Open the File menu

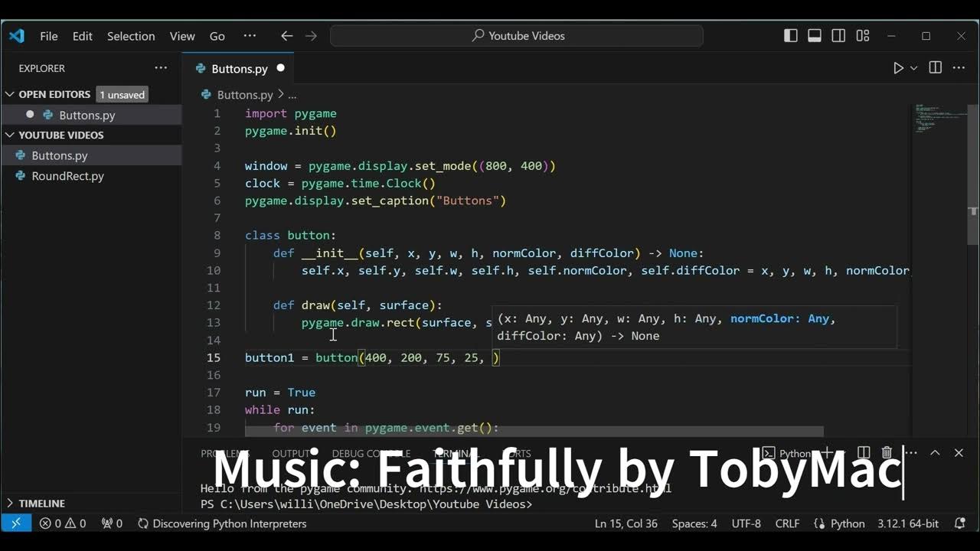[49, 36]
